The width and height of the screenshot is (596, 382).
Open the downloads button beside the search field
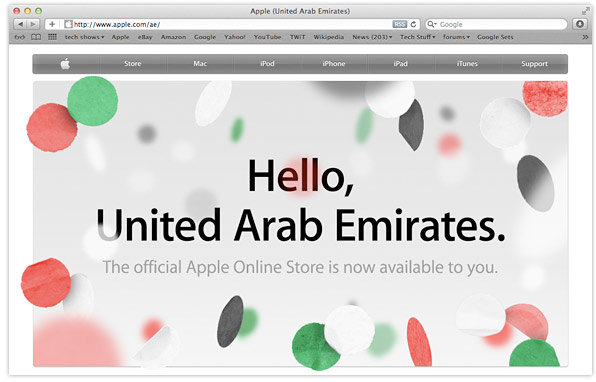click(x=580, y=24)
